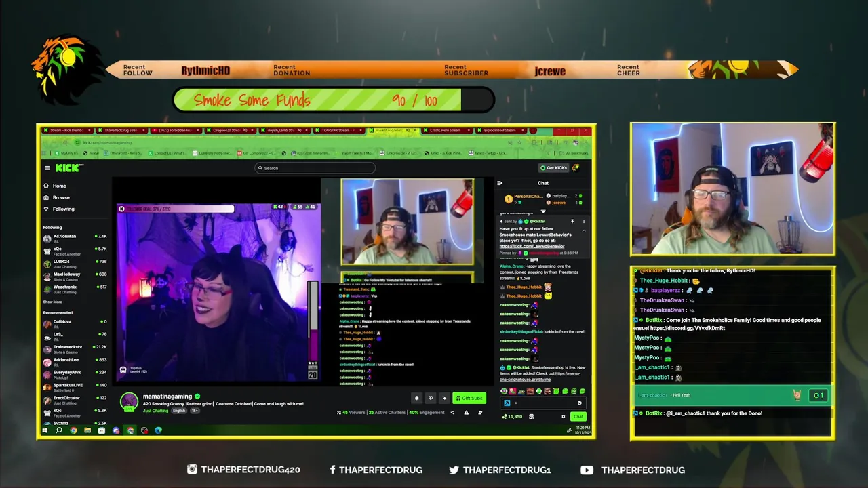Expand Show More under Following
Screen dimensions: 868x488
(52, 302)
